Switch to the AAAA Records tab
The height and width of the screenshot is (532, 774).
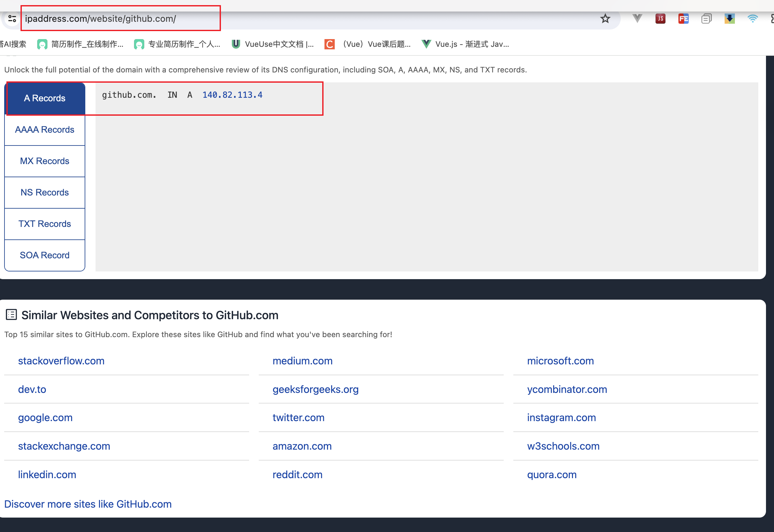coord(45,130)
